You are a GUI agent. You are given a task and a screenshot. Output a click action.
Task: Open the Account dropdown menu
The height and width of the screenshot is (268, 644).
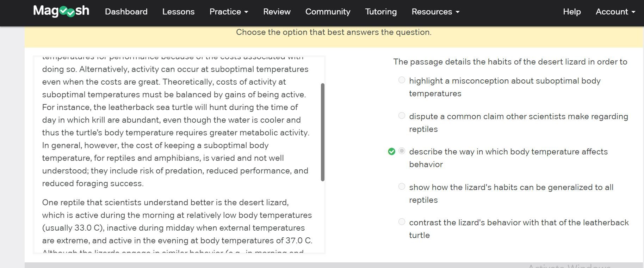pyautogui.click(x=615, y=12)
